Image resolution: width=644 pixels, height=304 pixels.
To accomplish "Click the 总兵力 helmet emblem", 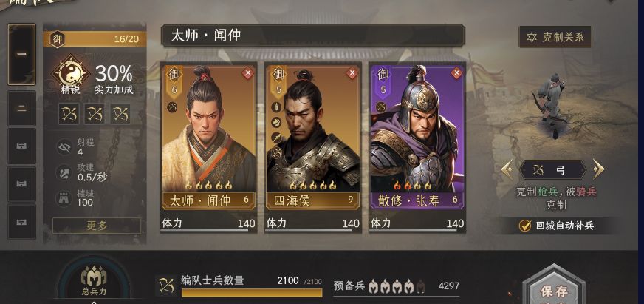I will tap(94, 279).
